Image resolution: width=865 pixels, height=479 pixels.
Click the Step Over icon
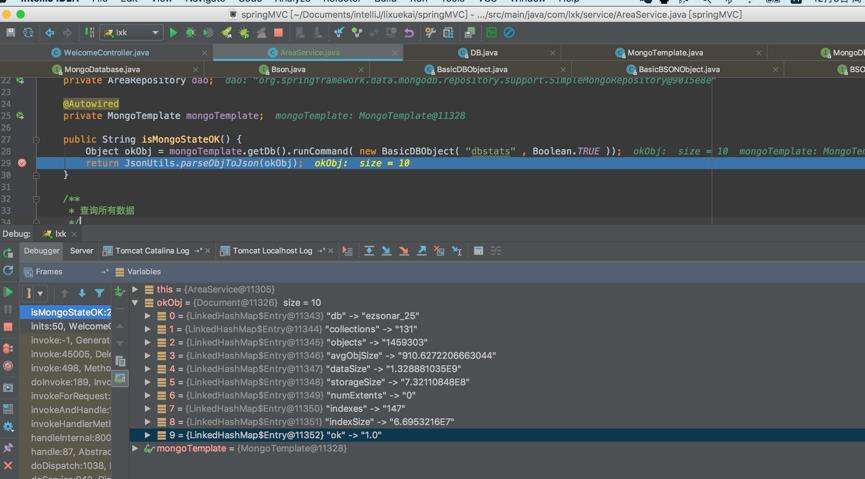pos(369,251)
